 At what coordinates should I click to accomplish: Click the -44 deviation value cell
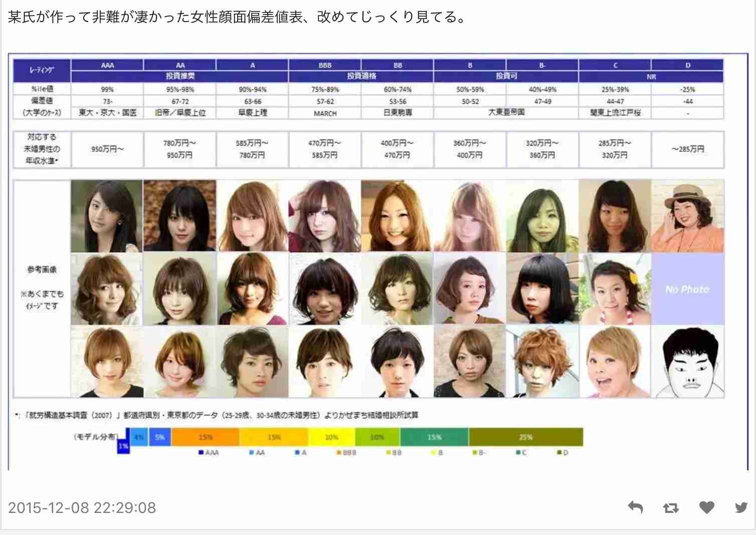click(687, 101)
